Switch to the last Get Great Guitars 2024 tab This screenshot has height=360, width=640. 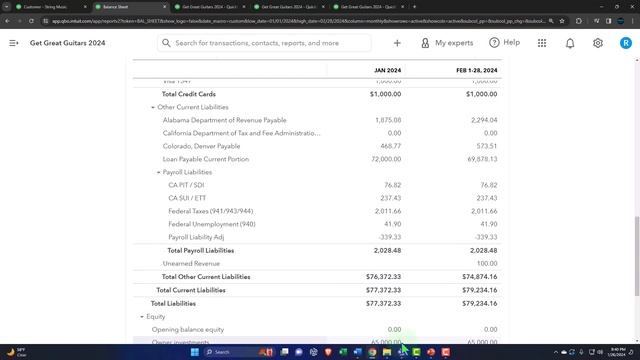[x=368, y=7]
